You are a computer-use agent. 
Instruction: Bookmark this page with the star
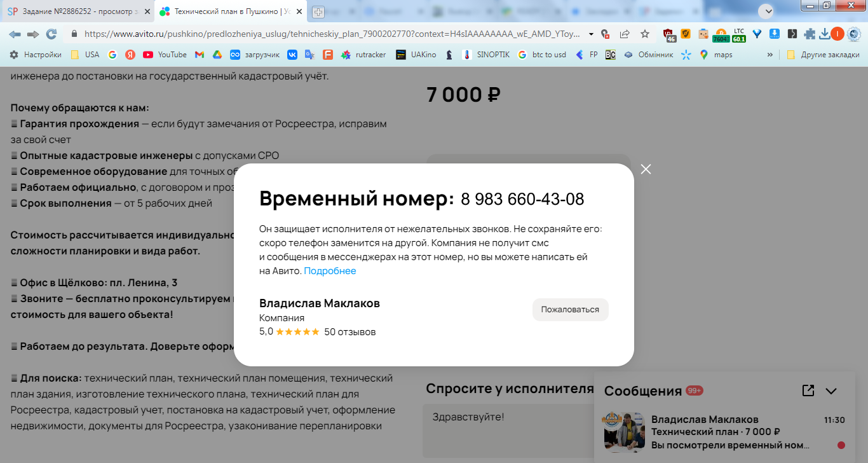click(x=645, y=34)
